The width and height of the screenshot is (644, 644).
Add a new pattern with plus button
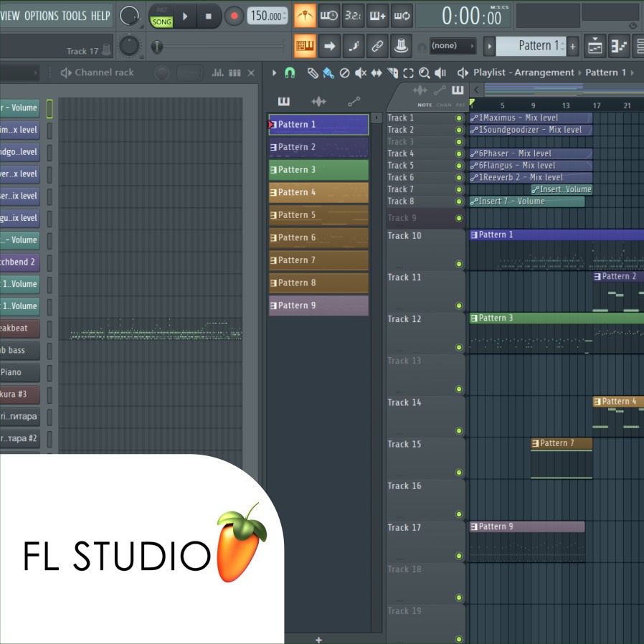tap(572, 46)
